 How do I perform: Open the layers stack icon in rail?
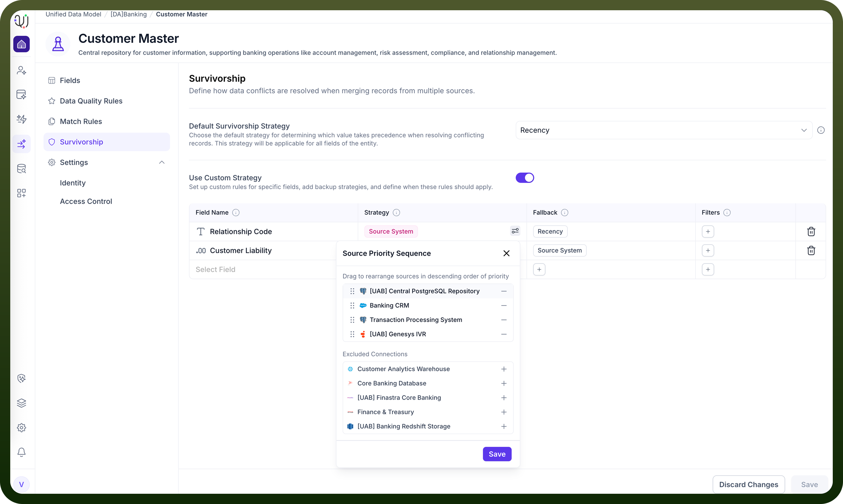click(22, 403)
